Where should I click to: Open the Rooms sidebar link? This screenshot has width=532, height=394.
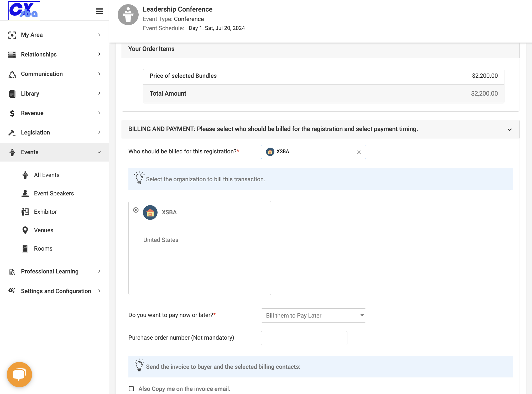(43, 248)
